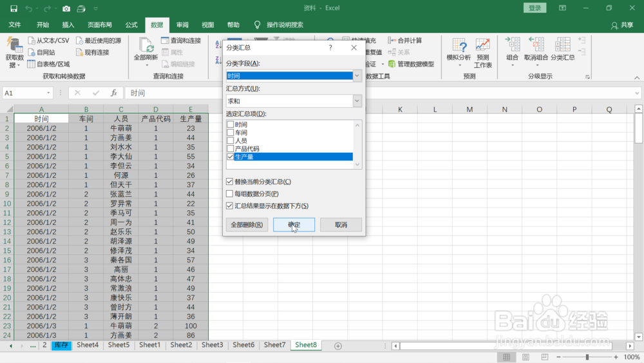
Task: Open ribbon display options
Action: pos(563,8)
